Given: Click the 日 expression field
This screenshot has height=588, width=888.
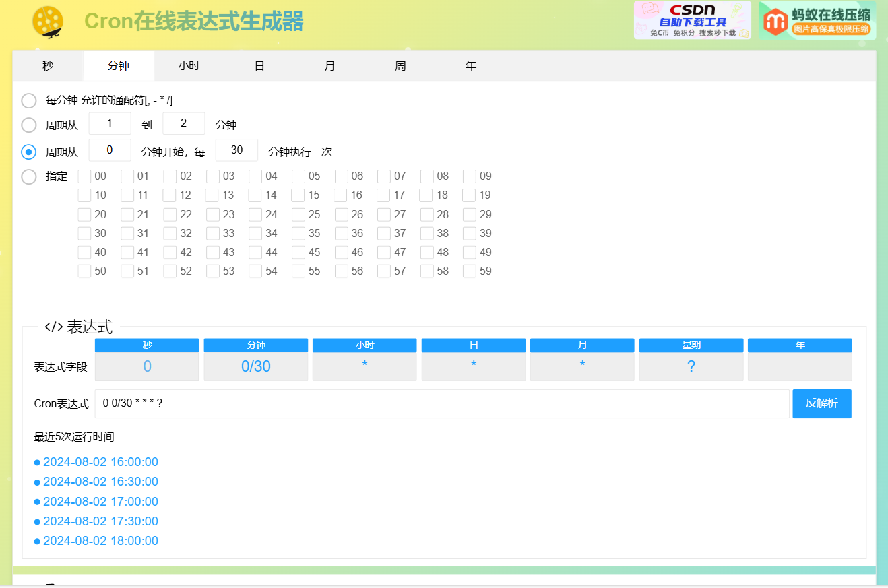Looking at the screenshot, I should [474, 367].
